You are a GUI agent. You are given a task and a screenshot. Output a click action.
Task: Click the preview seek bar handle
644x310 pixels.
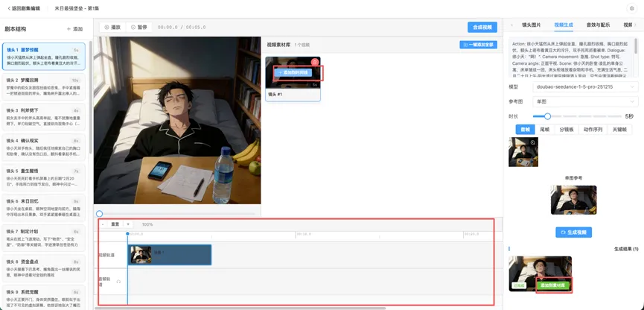point(99,214)
